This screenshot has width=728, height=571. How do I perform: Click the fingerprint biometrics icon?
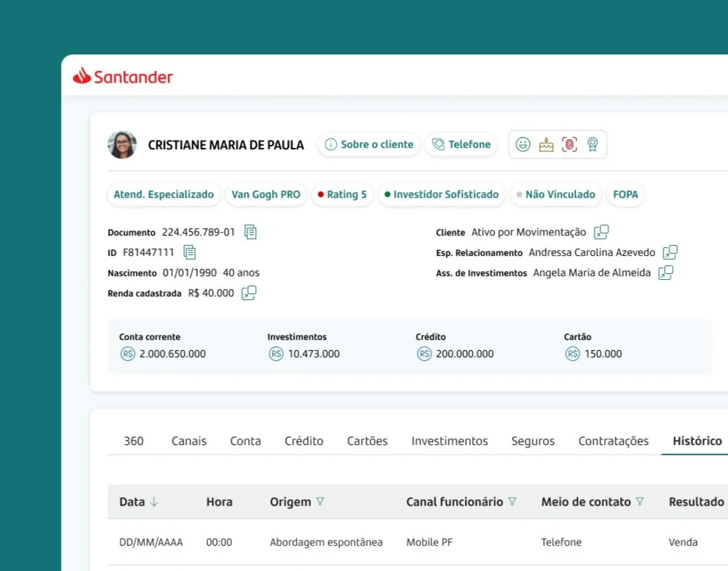569,144
